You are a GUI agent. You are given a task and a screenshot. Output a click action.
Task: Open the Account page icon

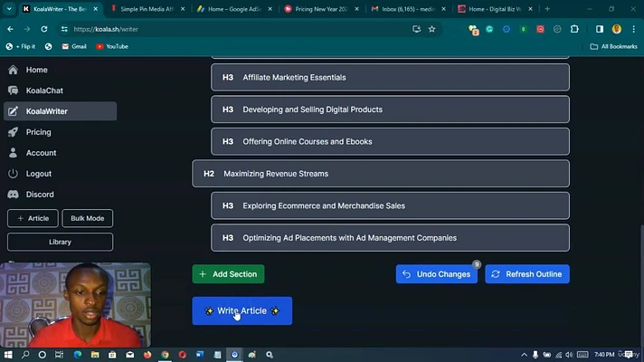[14, 153]
